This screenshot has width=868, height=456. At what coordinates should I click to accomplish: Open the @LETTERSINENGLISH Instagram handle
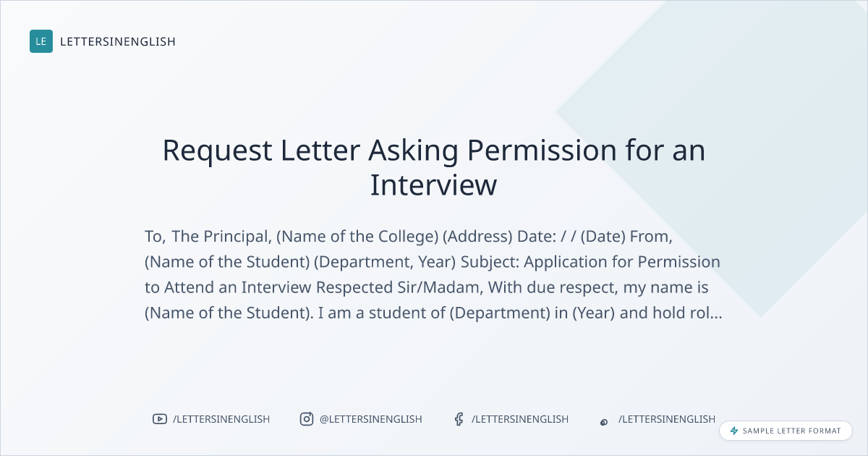point(371,419)
